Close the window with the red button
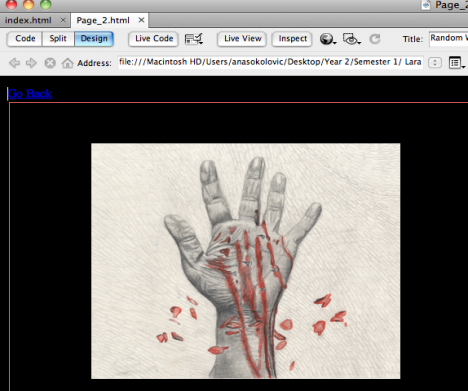Viewport: 468px width, 391px height. pos(12,4)
